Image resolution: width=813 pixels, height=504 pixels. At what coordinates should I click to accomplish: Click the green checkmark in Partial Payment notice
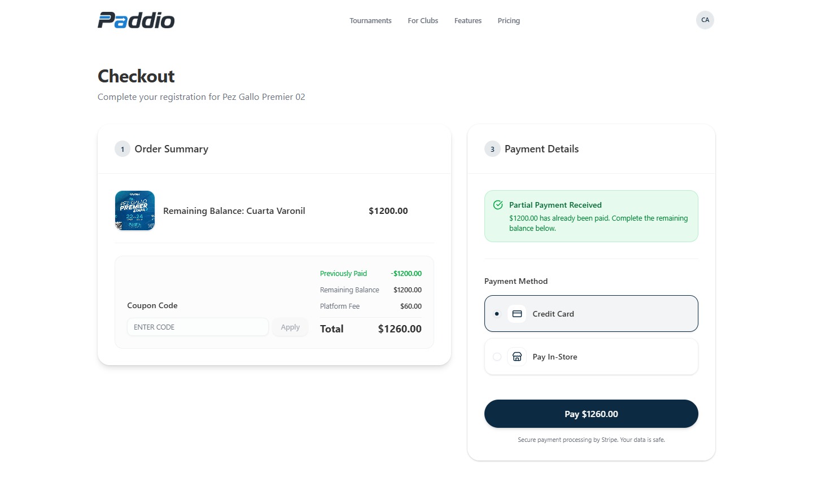[x=498, y=205]
